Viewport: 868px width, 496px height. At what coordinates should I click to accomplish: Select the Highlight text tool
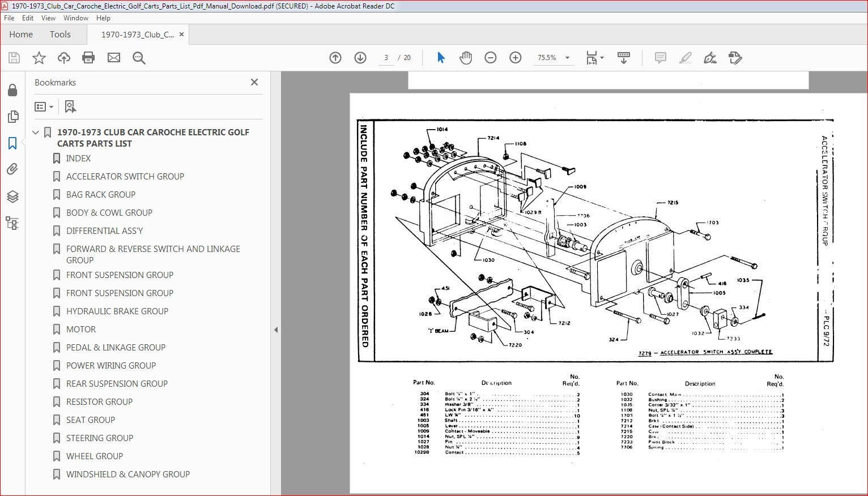pos(686,58)
